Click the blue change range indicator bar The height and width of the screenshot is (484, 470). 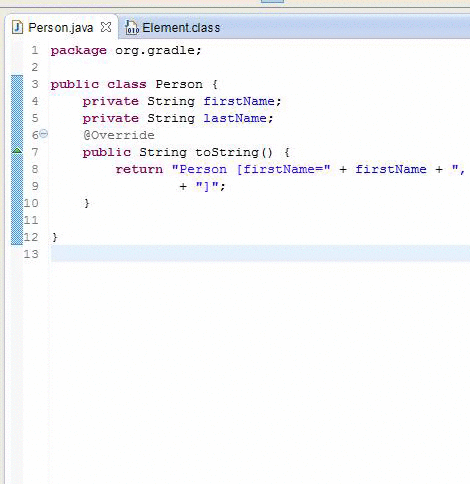(17, 160)
